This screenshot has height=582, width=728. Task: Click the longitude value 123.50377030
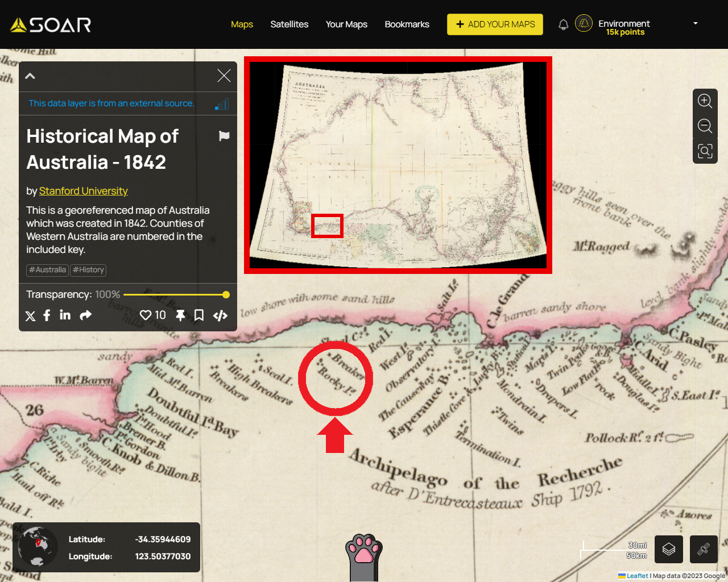click(x=163, y=556)
